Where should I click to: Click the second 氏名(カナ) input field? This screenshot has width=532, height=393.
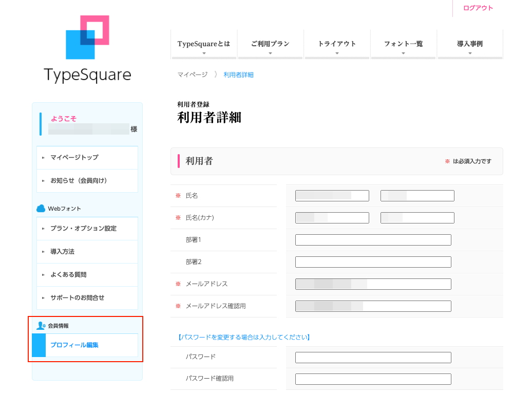[x=417, y=218]
